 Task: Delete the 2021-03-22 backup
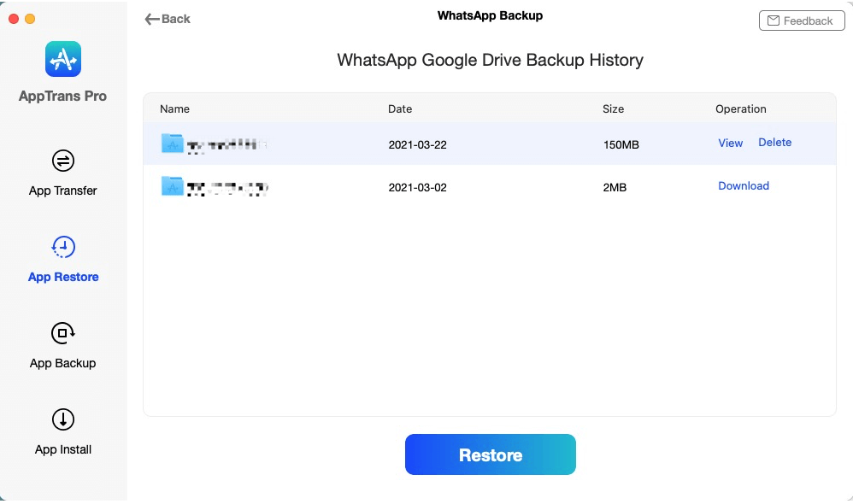(774, 143)
